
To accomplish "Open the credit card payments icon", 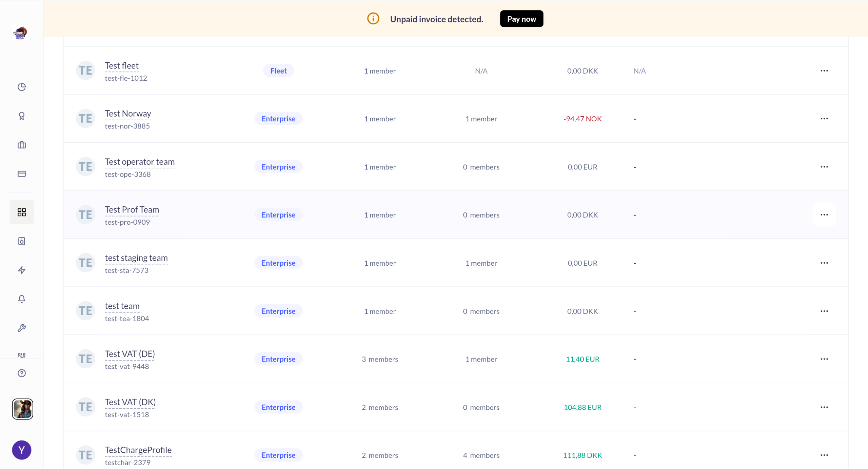I will [22, 174].
